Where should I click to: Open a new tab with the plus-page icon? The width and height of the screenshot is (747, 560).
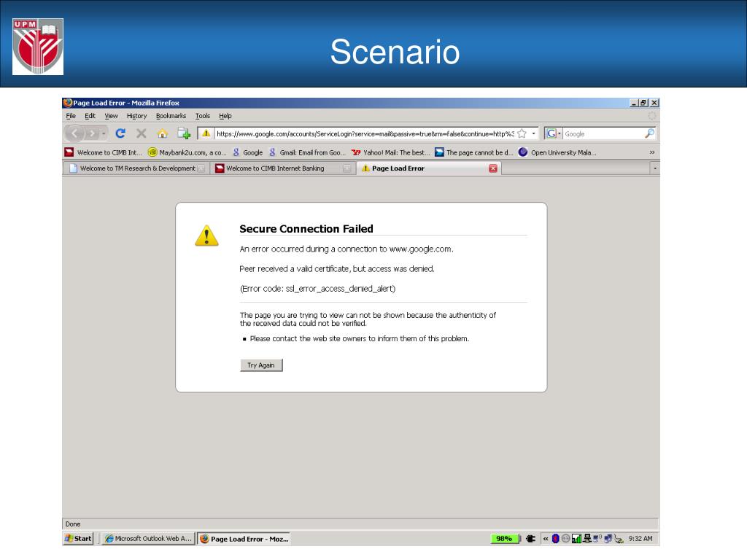[184, 134]
